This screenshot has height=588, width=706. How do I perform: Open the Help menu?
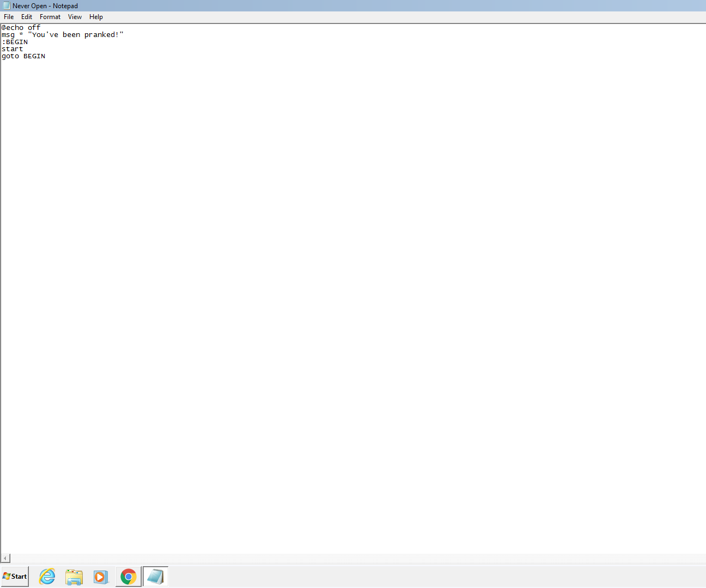(96, 17)
